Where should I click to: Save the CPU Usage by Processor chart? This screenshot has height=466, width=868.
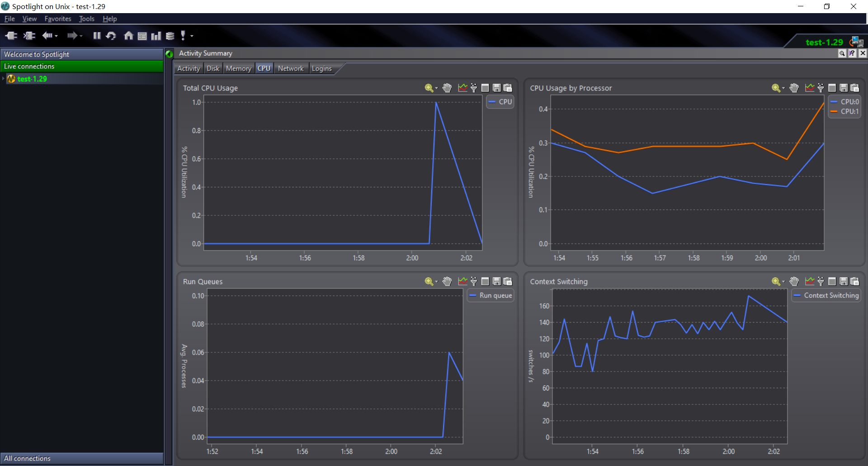844,88
